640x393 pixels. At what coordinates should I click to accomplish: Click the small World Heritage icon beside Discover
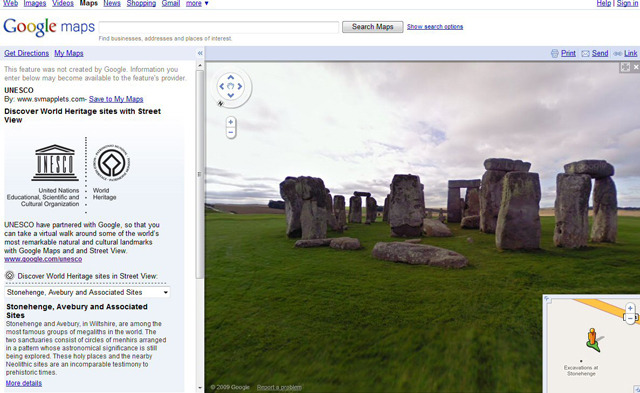coord(9,275)
